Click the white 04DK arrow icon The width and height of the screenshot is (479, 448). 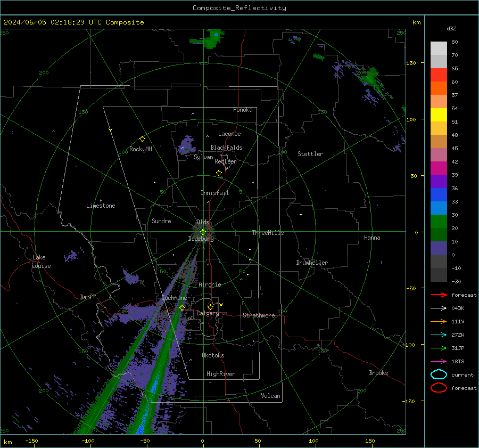tap(439, 308)
